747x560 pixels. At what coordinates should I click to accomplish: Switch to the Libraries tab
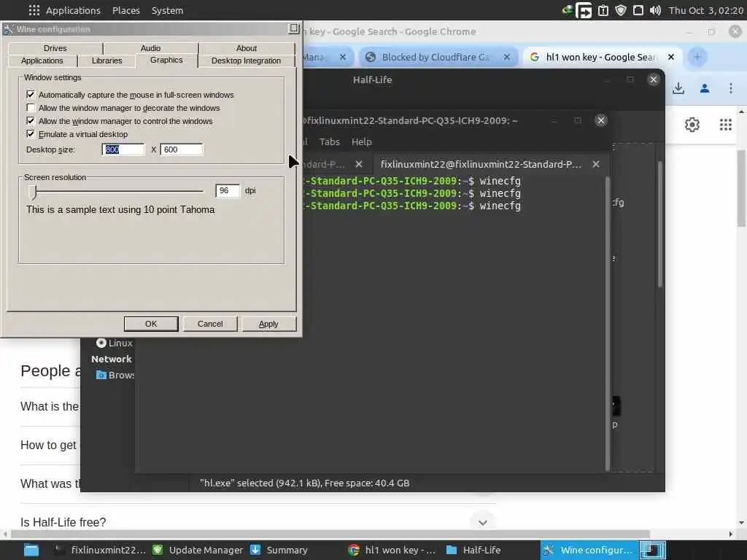point(107,61)
